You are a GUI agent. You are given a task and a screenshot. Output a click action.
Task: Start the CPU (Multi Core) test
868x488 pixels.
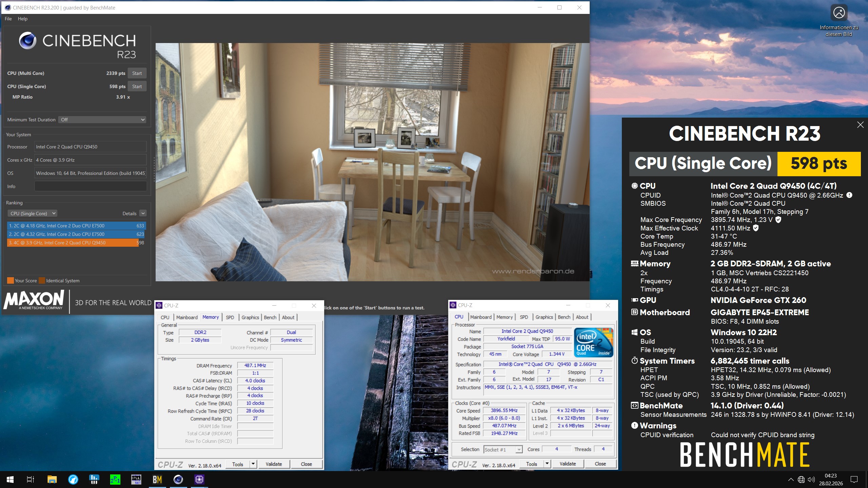137,73
